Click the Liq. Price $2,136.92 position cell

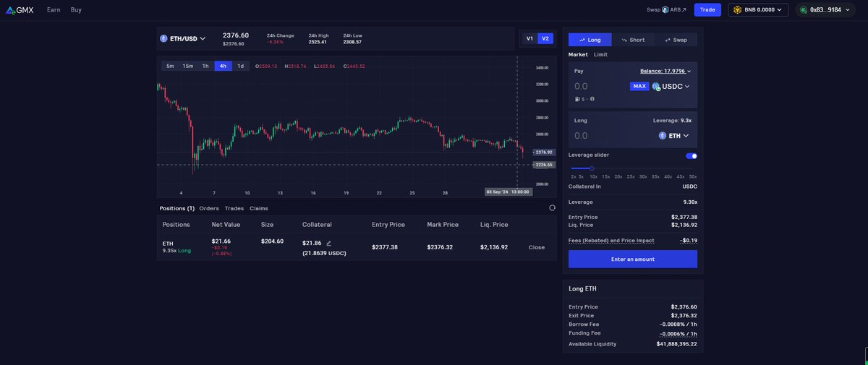point(494,247)
